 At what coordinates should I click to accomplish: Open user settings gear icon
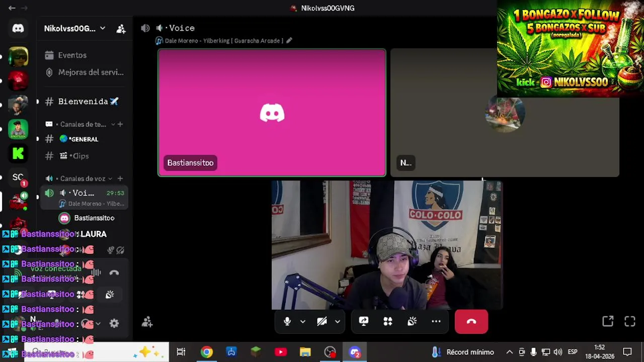tap(114, 324)
